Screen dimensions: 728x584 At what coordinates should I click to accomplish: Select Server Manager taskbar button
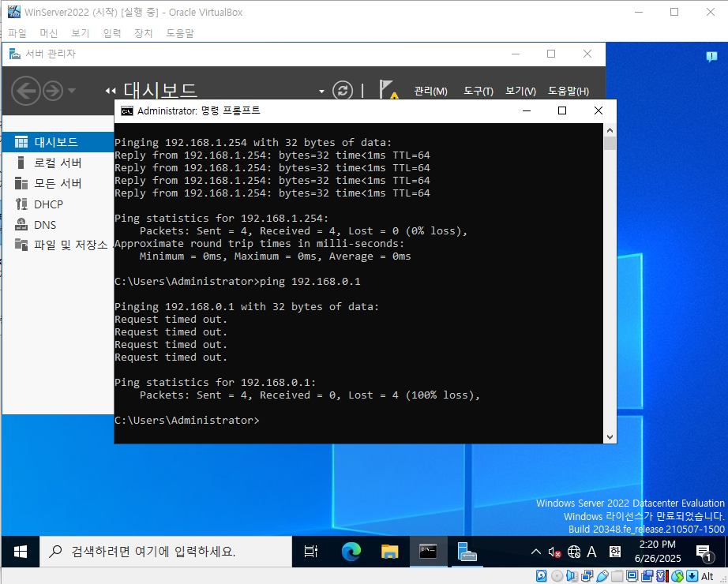click(467, 552)
